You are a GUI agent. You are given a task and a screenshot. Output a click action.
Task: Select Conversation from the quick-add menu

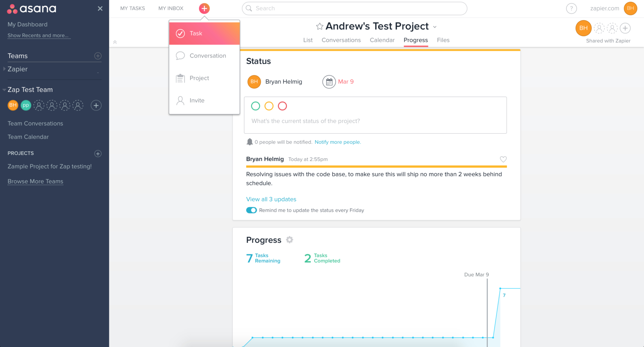(204, 56)
